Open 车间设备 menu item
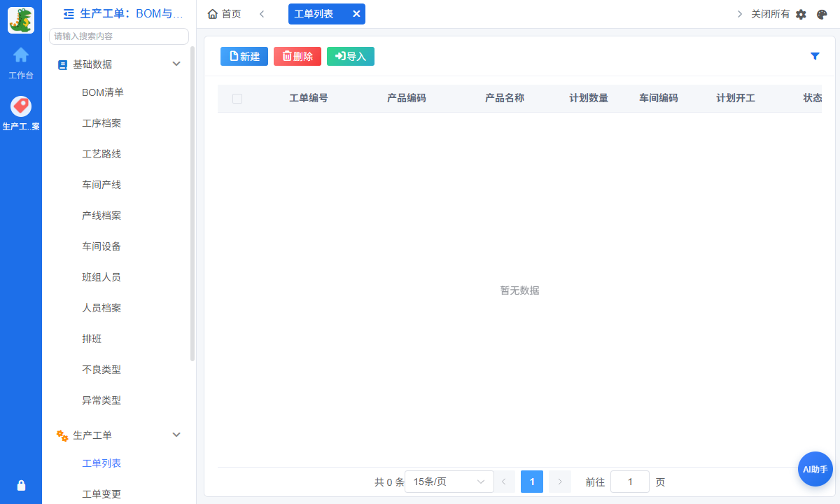This screenshot has height=504, width=840. [x=101, y=246]
